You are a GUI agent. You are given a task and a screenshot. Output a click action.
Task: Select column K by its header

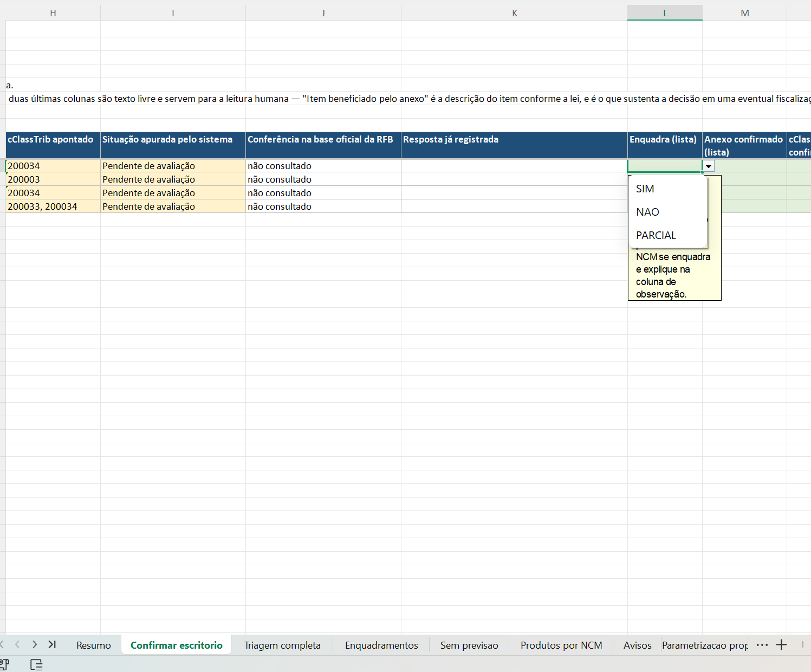(x=514, y=13)
